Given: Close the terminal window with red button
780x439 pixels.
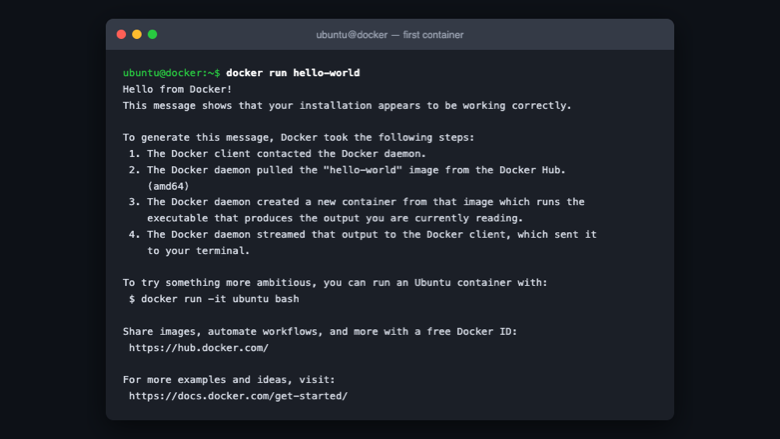Looking at the screenshot, I should (x=121, y=34).
